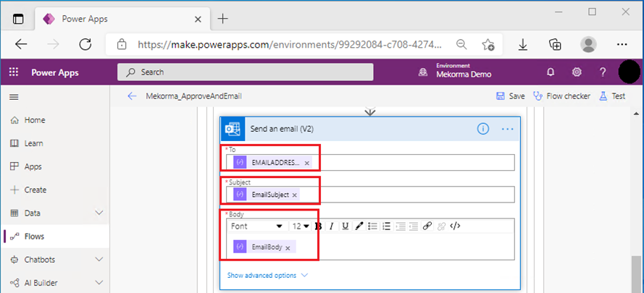Toggle italic formatting in Body editor
This screenshot has width=644, height=293.
(x=332, y=226)
